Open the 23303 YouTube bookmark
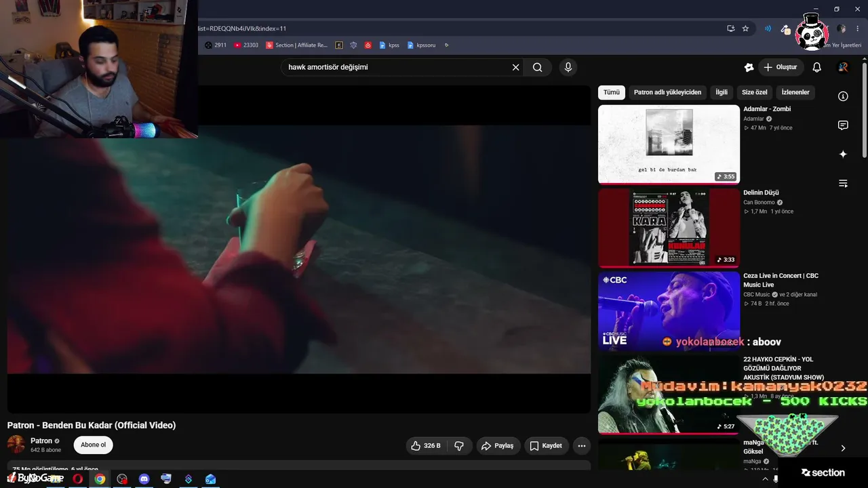Image resolution: width=868 pixels, height=488 pixels. point(246,45)
